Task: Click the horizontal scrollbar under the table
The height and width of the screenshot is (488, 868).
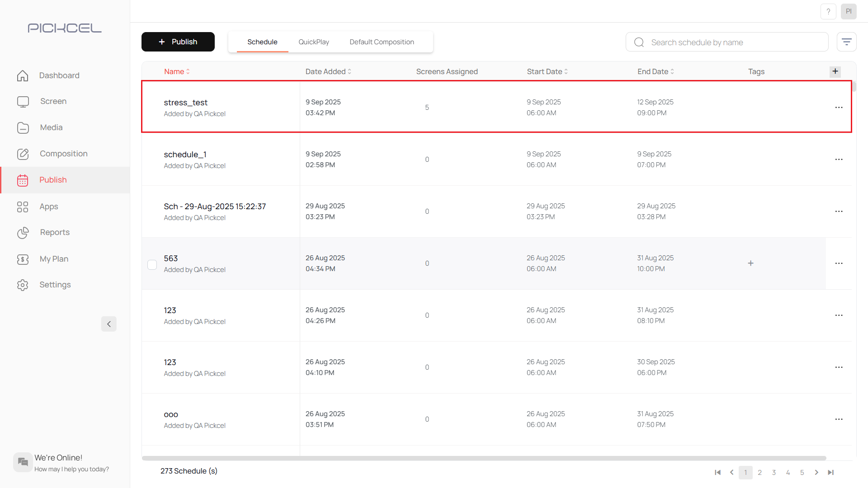Action: (x=484, y=458)
